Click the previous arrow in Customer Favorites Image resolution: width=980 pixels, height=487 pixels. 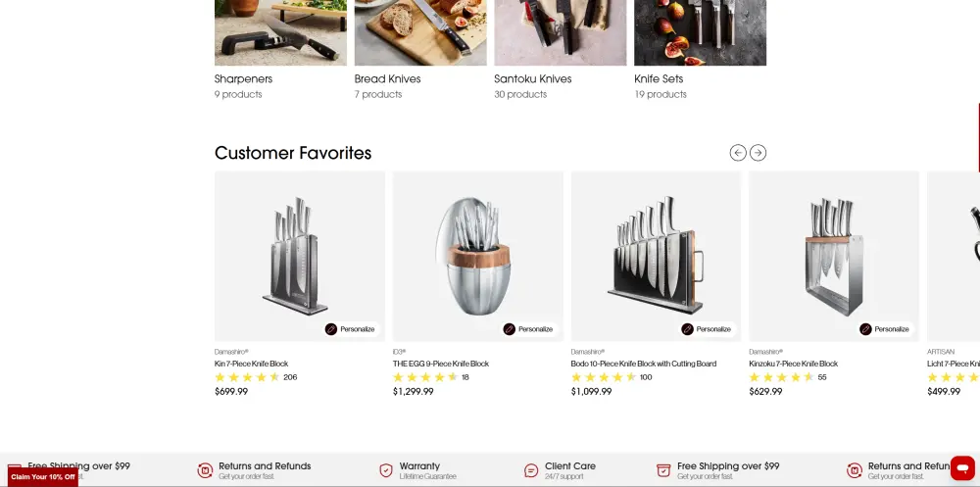click(738, 153)
